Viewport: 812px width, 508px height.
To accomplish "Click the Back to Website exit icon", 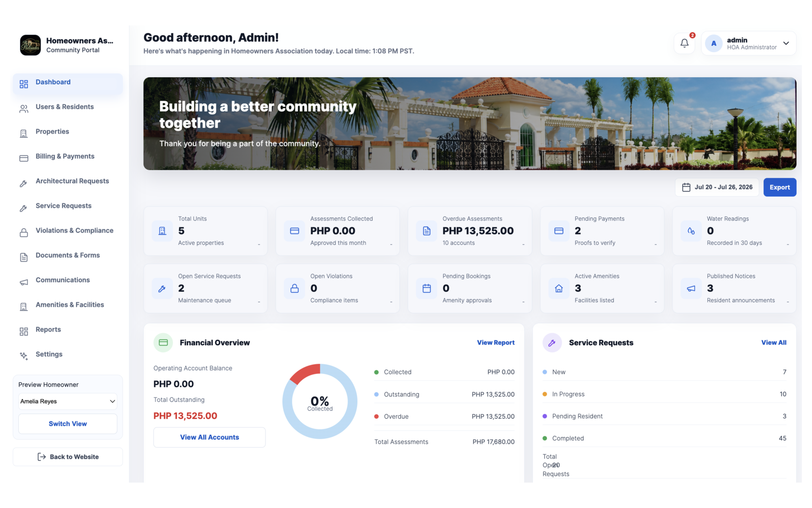I will 42,457.
